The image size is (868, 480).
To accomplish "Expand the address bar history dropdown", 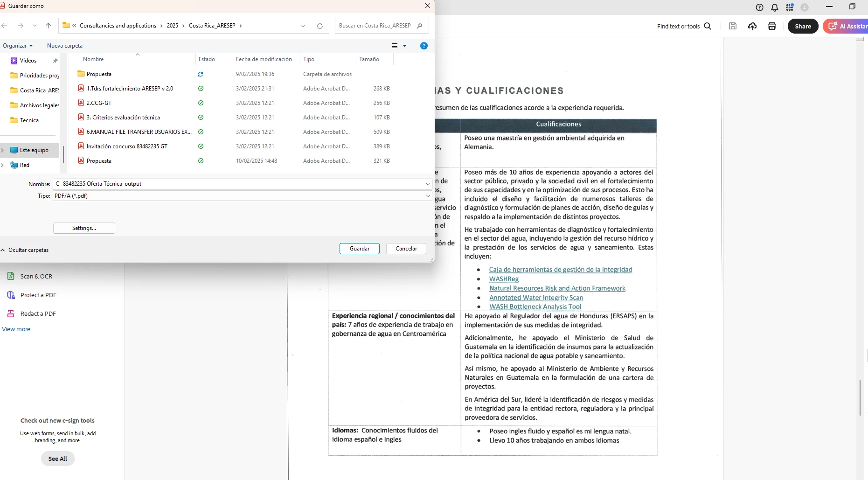I will pos(303,26).
